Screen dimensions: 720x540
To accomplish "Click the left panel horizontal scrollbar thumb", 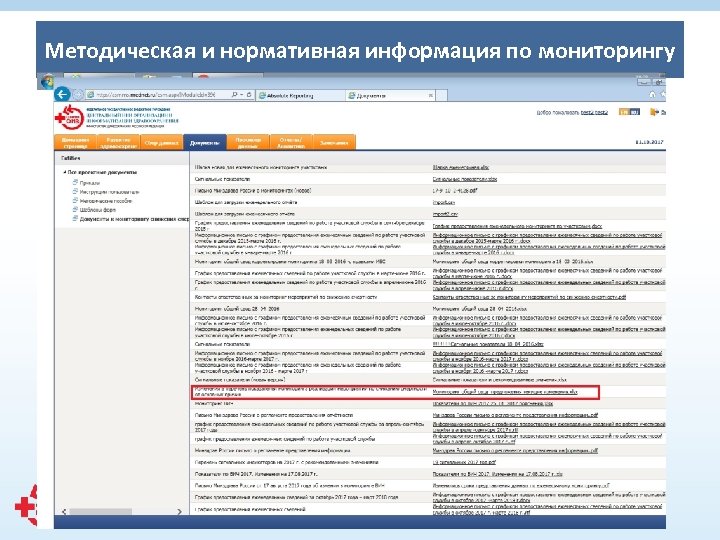I will click(101, 511).
